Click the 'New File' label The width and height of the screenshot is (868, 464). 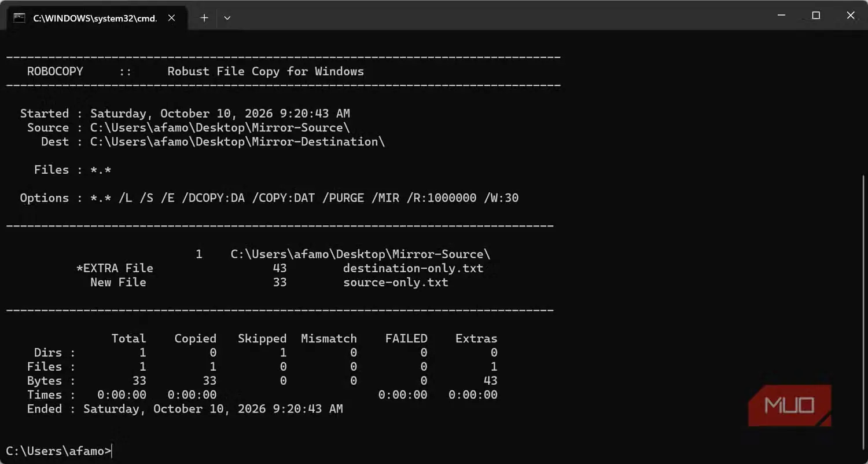tap(118, 283)
